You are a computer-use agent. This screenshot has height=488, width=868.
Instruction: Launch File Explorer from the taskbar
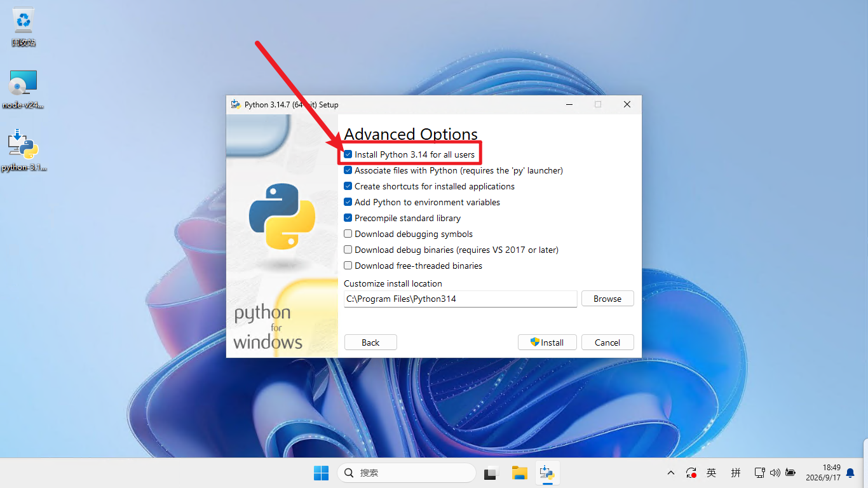(520, 473)
